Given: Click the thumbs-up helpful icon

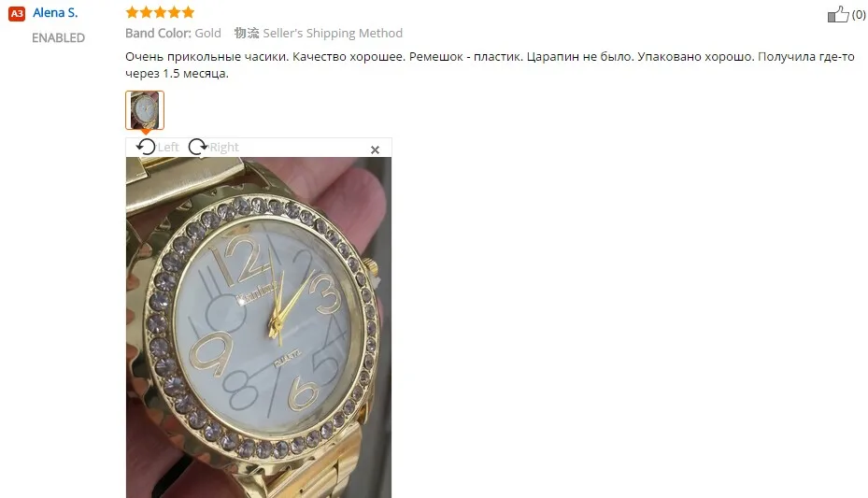Looking at the screenshot, I should point(838,14).
